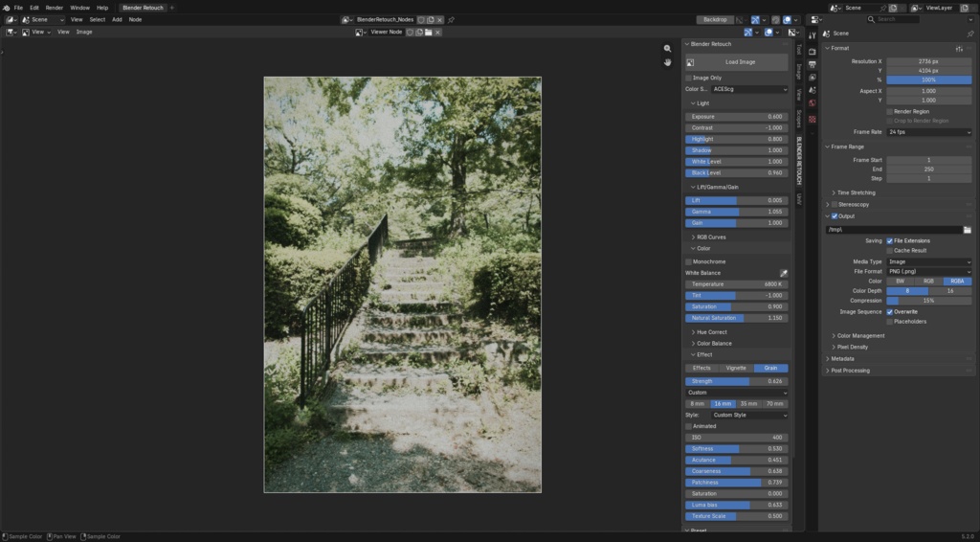This screenshot has height=542, width=980.
Task: Open the Media Type Image dropdown
Action: [928, 262]
